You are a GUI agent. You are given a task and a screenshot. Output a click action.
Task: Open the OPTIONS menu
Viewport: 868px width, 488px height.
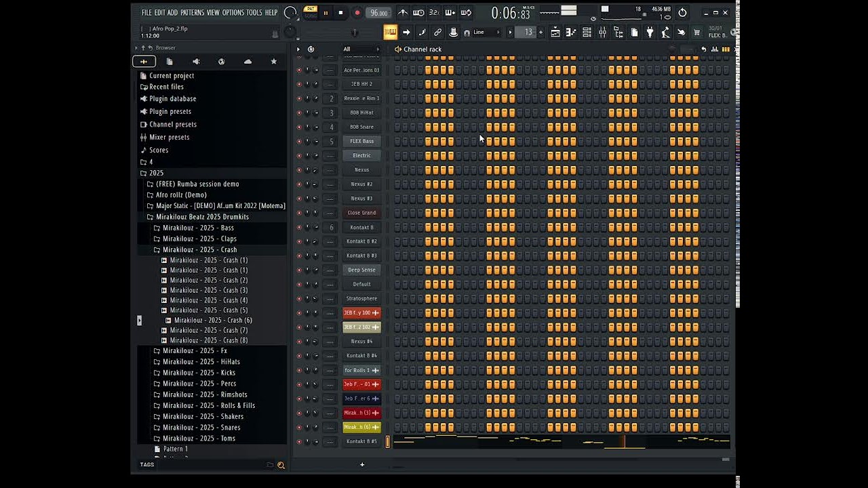233,13
